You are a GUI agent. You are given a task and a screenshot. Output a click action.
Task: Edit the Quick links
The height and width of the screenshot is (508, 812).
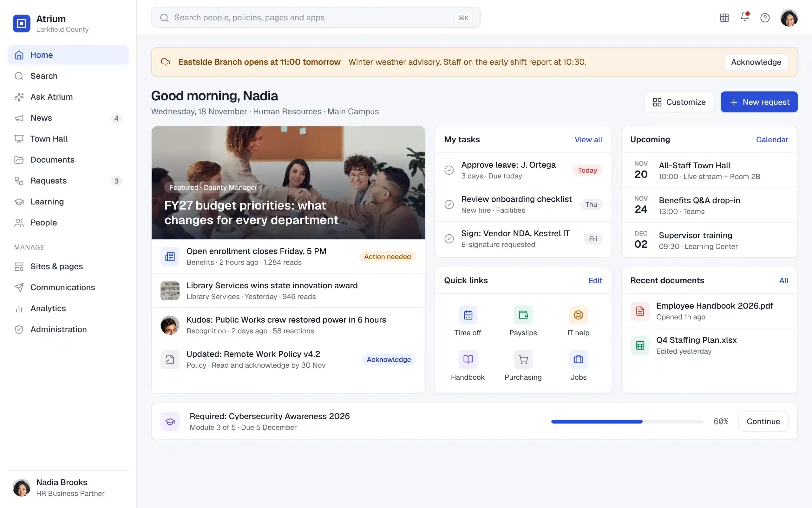click(x=595, y=281)
